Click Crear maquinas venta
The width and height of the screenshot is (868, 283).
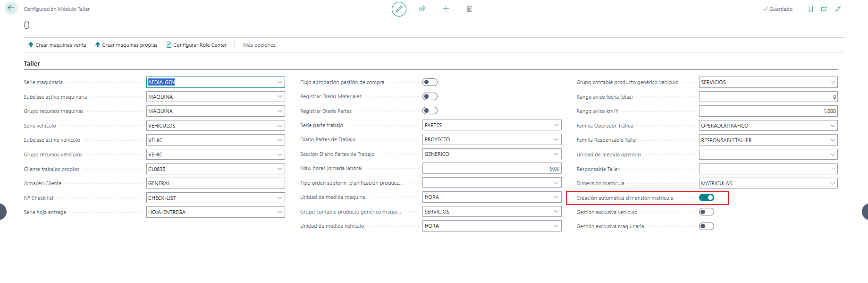57,45
